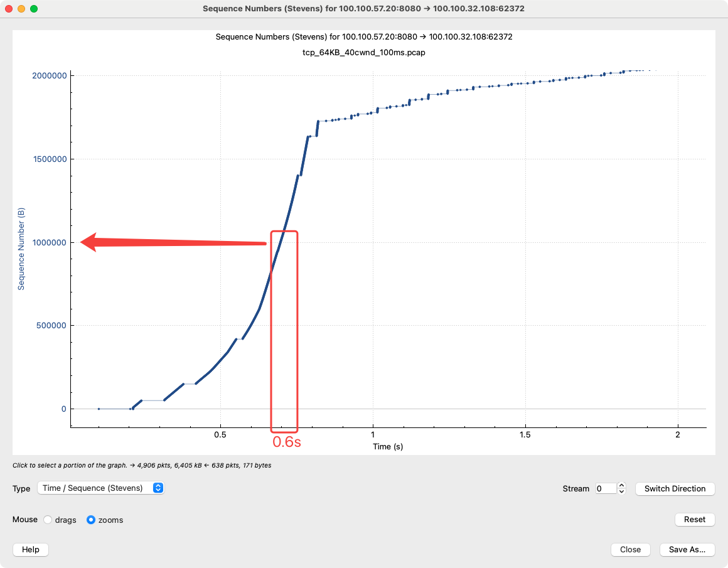Click the tcp_64KB_40cwnd_100ms.pcap subtitle

click(364, 52)
